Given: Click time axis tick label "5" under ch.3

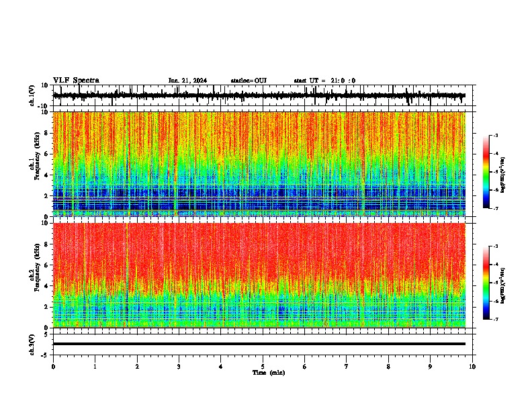Looking at the screenshot, I should tap(263, 367).
